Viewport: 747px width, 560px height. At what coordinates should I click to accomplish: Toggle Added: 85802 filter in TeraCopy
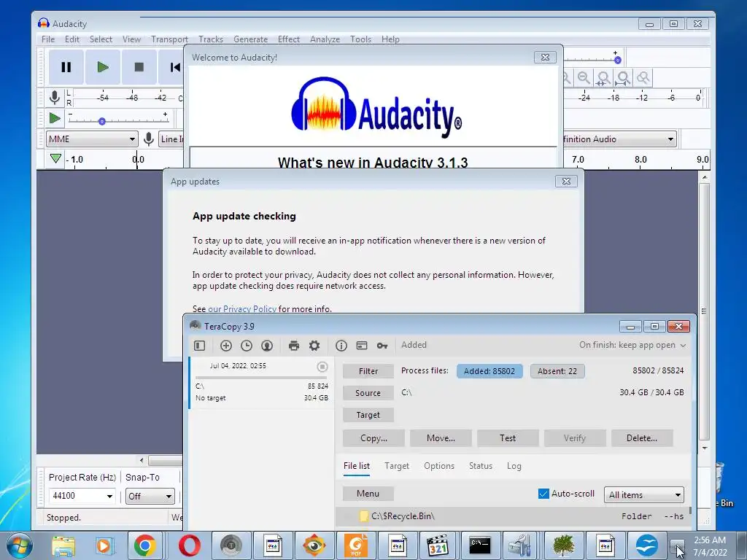pos(489,371)
